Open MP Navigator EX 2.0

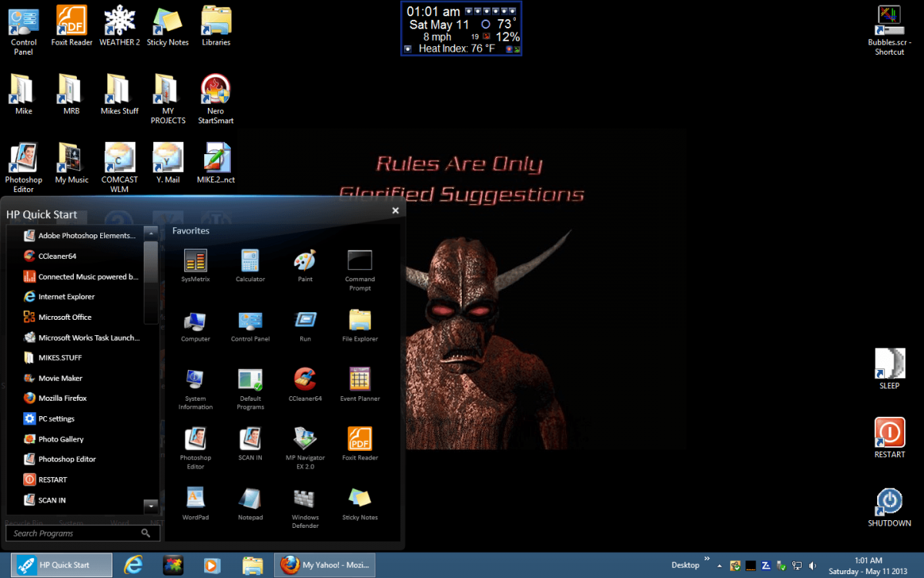click(305, 449)
